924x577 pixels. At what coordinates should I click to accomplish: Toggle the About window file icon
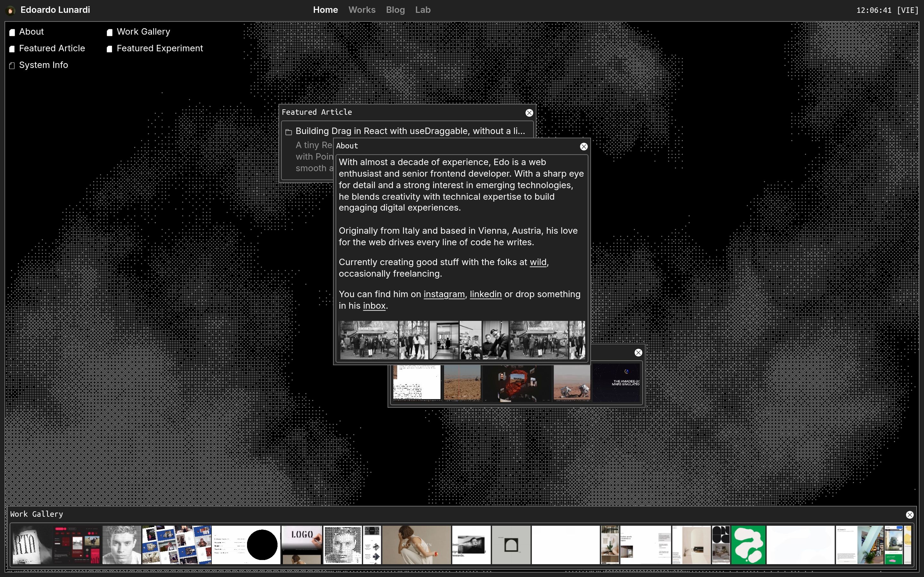[x=12, y=32]
